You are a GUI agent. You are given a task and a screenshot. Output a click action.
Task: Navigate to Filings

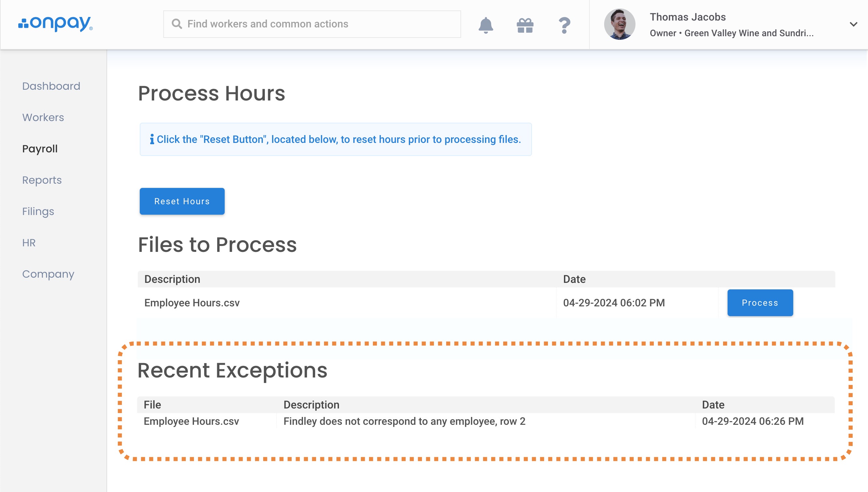tap(38, 211)
